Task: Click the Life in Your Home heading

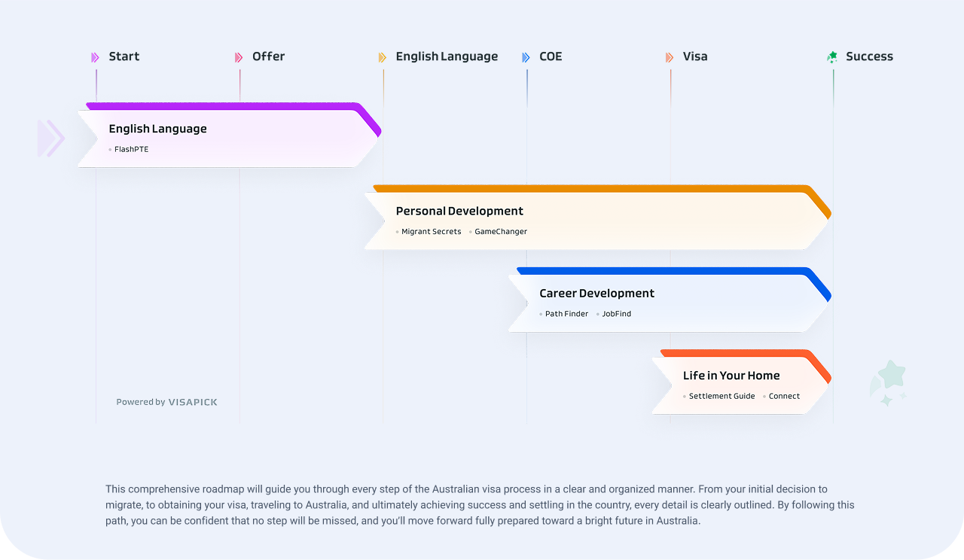Action: pyautogui.click(x=731, y=376)
